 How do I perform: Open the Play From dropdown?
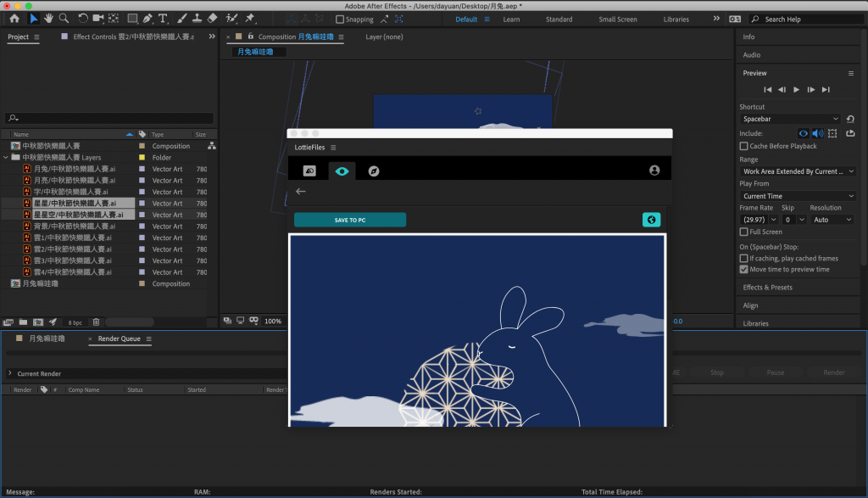(797, 196)
